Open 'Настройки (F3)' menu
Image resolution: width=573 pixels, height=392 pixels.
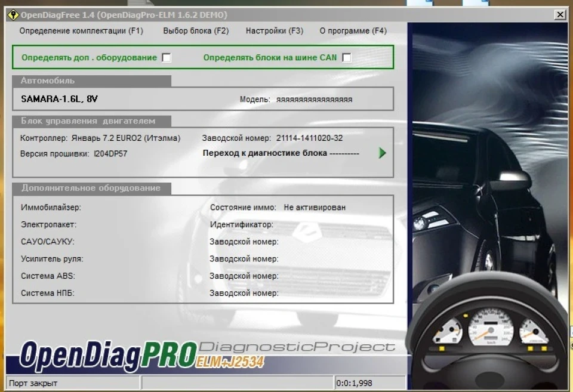click(x=275, y=31)
